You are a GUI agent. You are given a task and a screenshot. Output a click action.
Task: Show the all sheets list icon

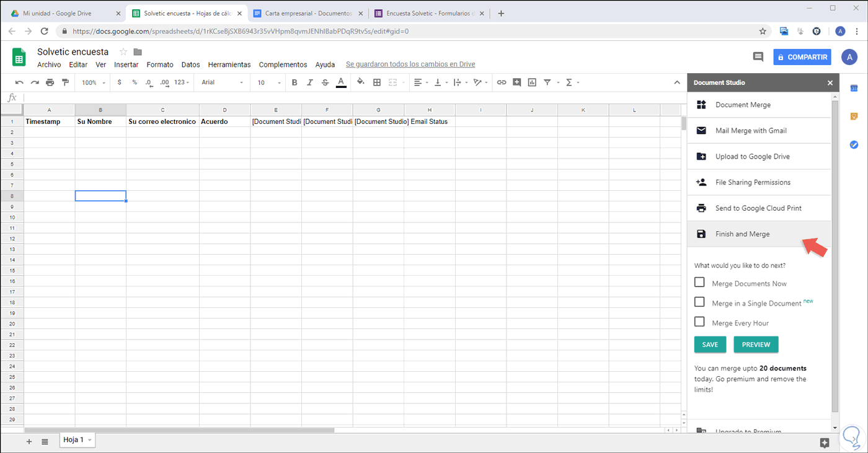pyautogui.click(x=45, y=441)
